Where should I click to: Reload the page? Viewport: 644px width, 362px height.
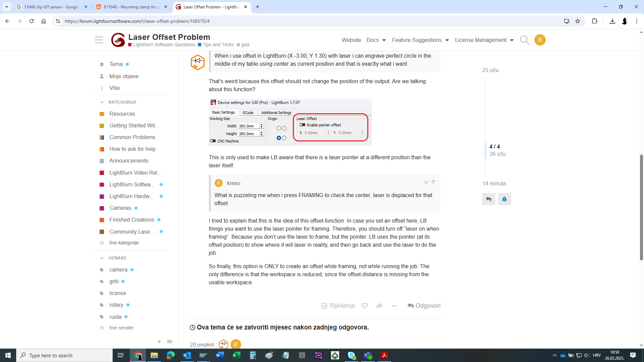point(32,21)
